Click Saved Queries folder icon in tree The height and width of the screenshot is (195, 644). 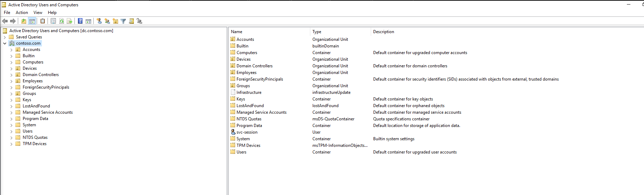coord(12,37)
